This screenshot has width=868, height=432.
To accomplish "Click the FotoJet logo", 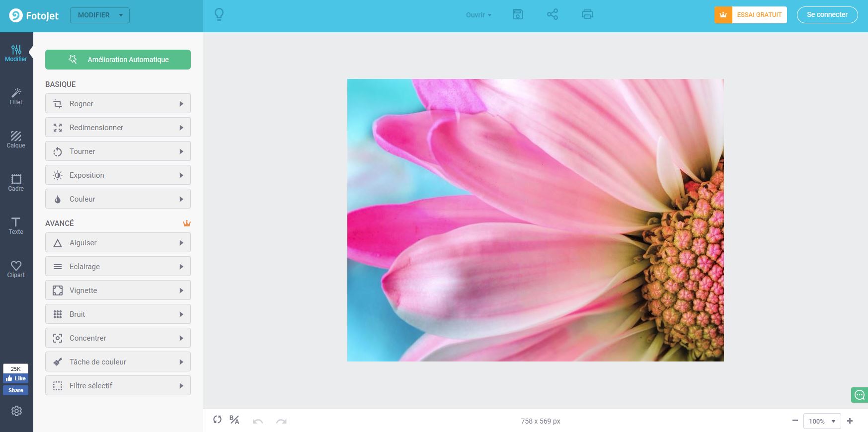I will pos(34,16).
